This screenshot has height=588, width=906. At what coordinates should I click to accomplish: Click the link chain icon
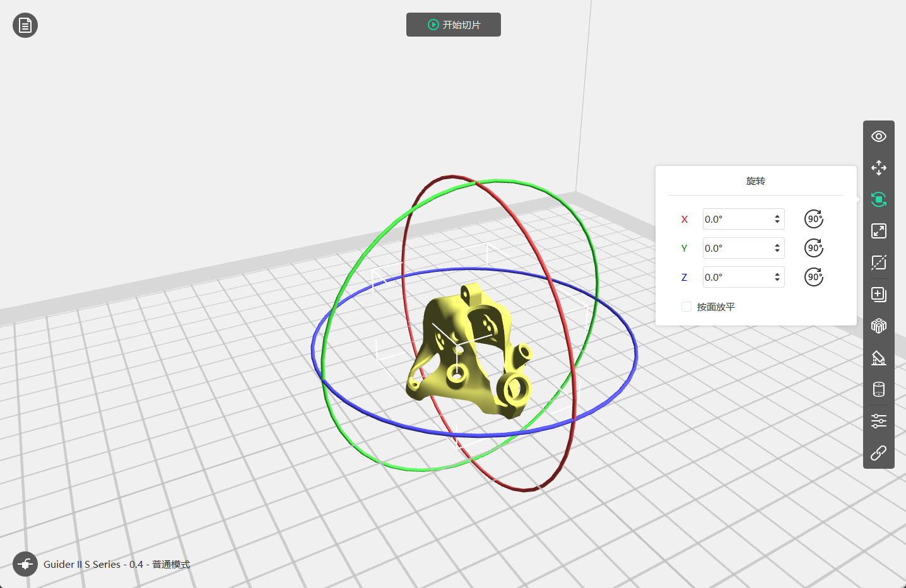coord(879,453)
